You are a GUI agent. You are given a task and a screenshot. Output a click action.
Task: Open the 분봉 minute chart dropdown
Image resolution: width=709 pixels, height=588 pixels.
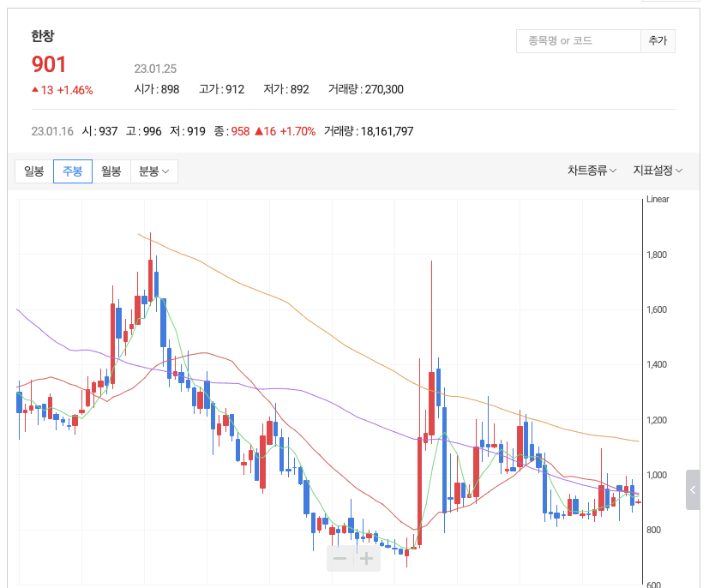click(x=153, y=171)
